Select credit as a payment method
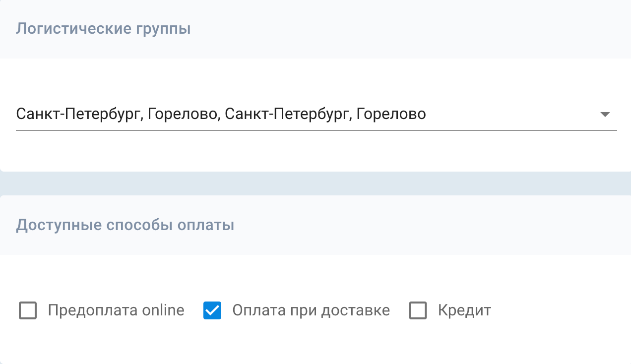Viewport: 631px width, 364px height. (418, 311)
